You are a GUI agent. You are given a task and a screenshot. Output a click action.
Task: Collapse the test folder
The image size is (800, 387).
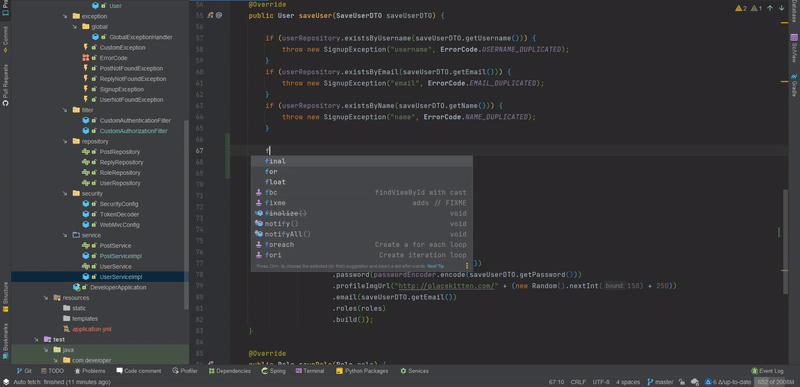[x=36, y=339]
